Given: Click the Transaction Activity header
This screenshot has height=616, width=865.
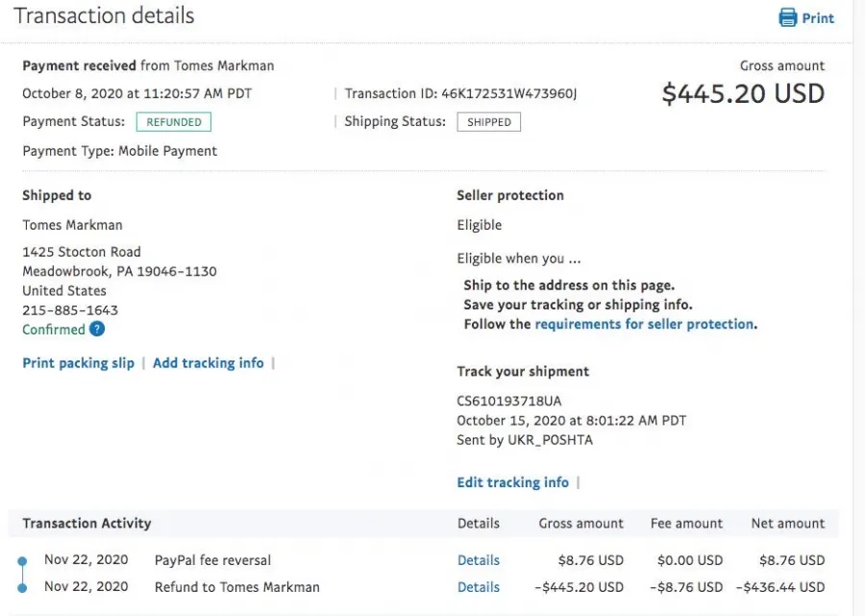Looking at the screenshot, I should 86,524.
